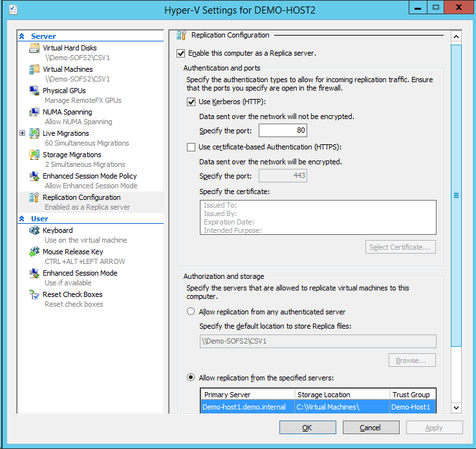Open Mouse Release Key settings
The height and width of the screenshot is (449, 476).
click(x=73, y=252)
